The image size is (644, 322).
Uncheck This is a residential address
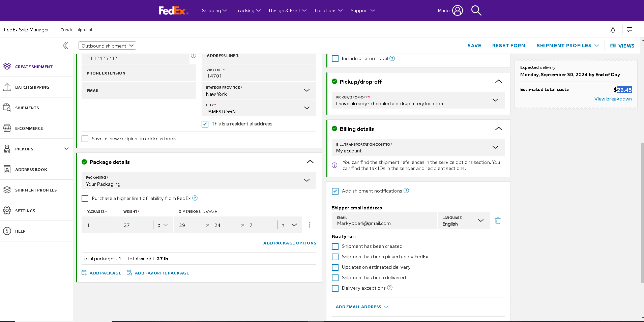pos(205,124)
